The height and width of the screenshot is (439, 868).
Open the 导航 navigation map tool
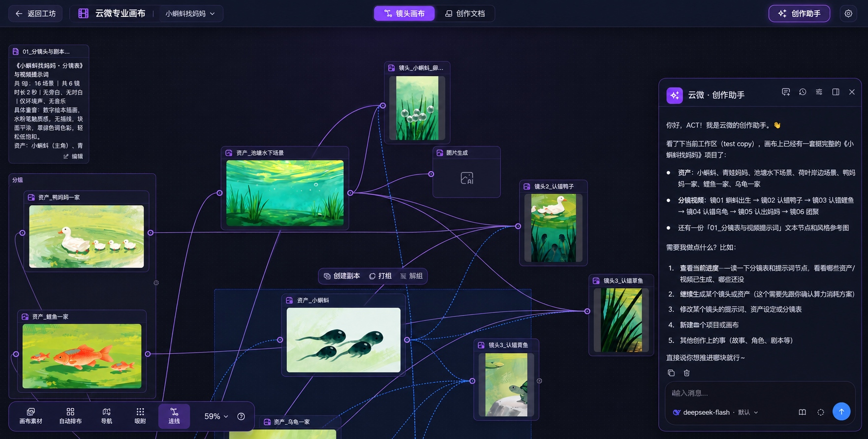[106, 416]
